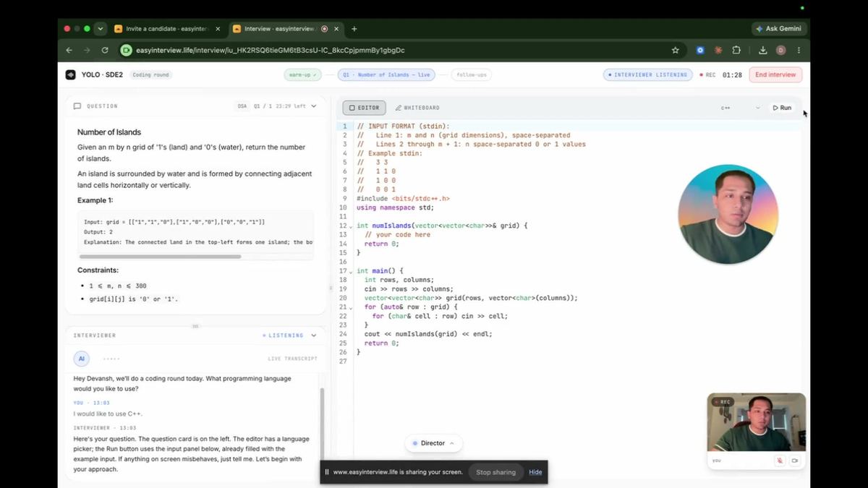This screenshot has width=868, height=488.
Task: Switch to the WHITEBOARD tab
Action: tap(417, 108)
